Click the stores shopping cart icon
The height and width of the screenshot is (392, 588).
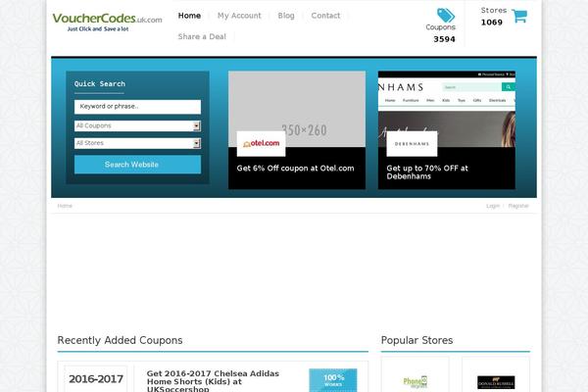point(519,16)
